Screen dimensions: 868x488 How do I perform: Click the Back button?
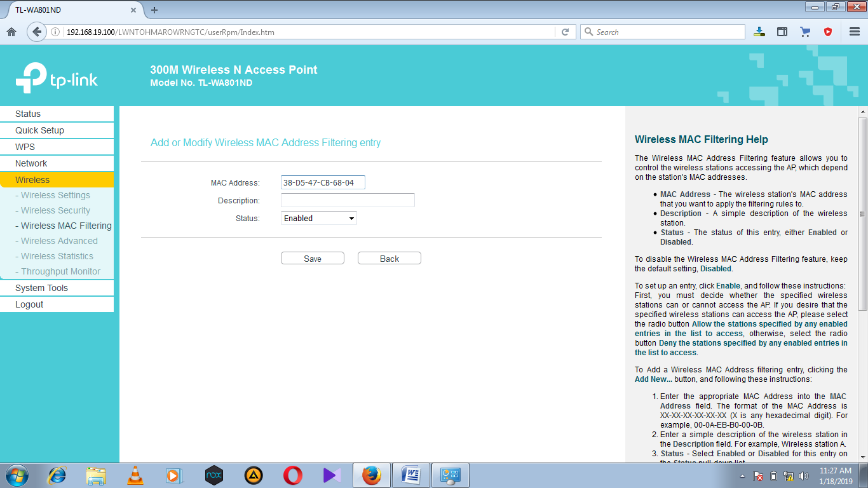coord(389,258)
